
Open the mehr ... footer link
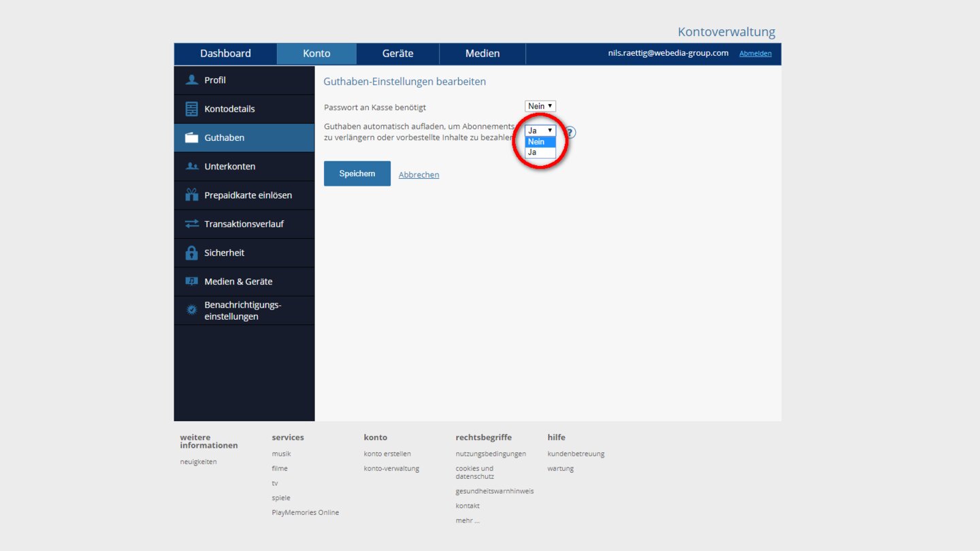pos(468,520)
